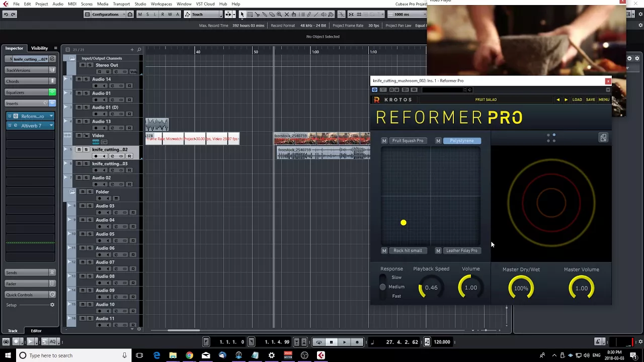
Task: Mute the Leather Foley Pro library
Action: pos(438,250)
